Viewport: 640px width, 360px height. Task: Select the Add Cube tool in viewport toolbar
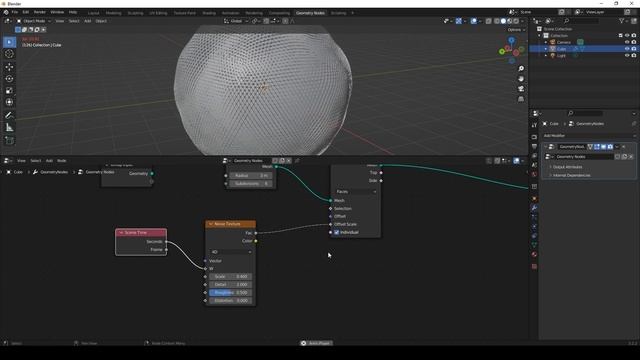coord(9,140)
